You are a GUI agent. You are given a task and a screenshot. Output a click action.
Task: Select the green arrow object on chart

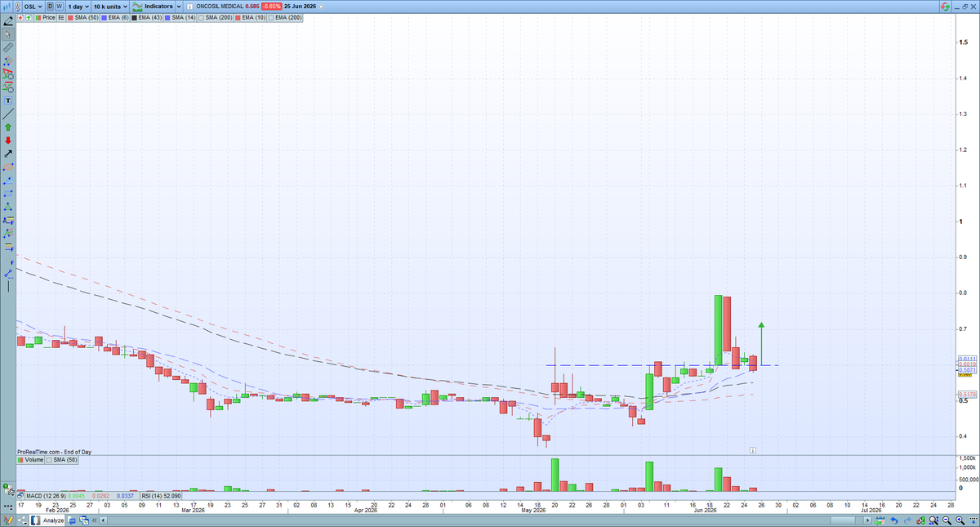[x=761, y=343]
